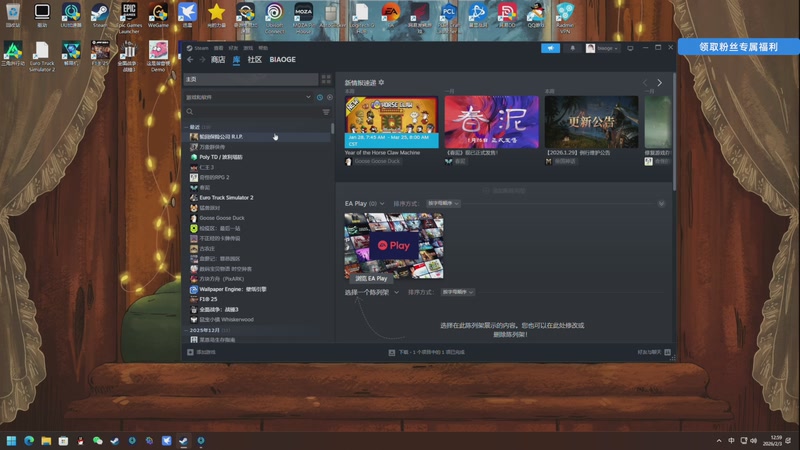Open the 帮助 (Help) menu
This screenshot has width=800, height=450.
click(263, 48)
